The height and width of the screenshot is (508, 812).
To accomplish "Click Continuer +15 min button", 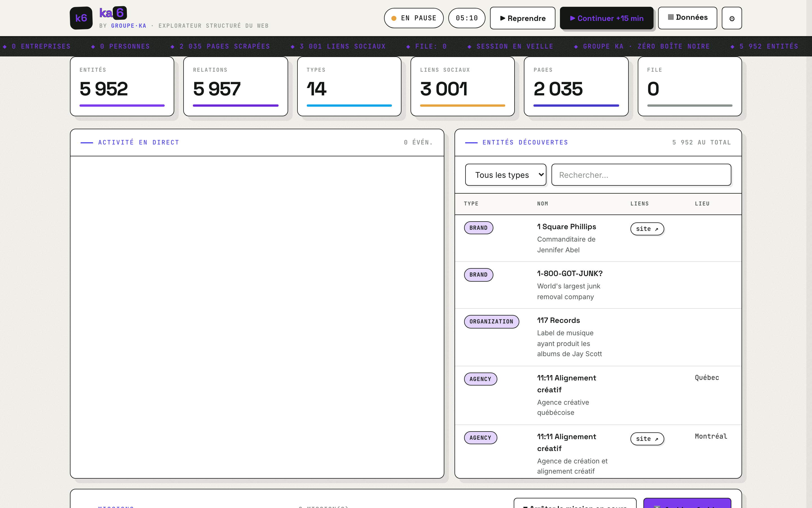I will (x=607, y=18).
